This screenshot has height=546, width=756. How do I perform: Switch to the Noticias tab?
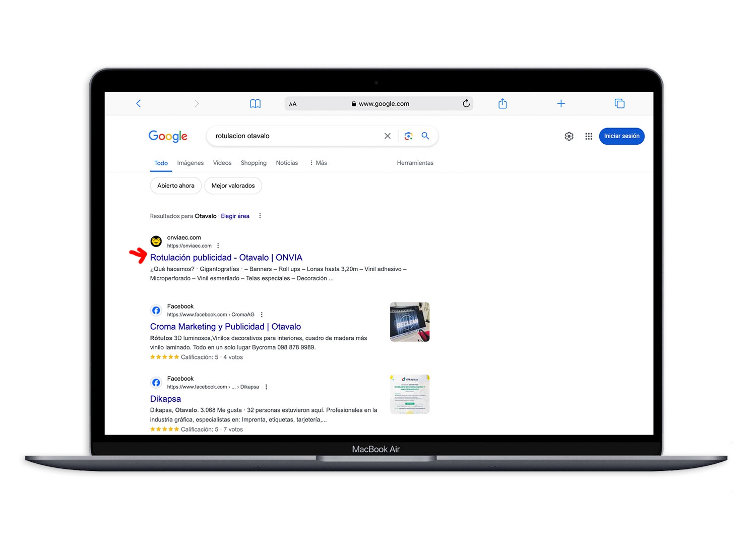287,163
